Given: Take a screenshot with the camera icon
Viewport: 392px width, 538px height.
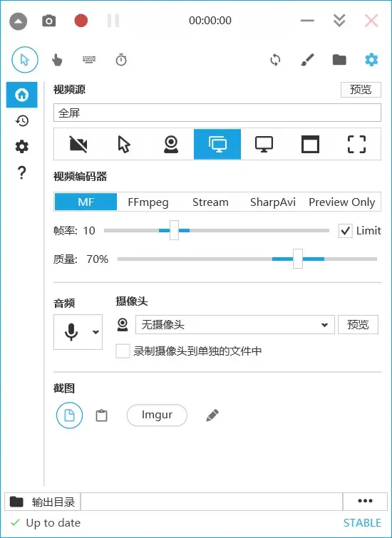Looking at the screenshot, I should coord(48,21).
